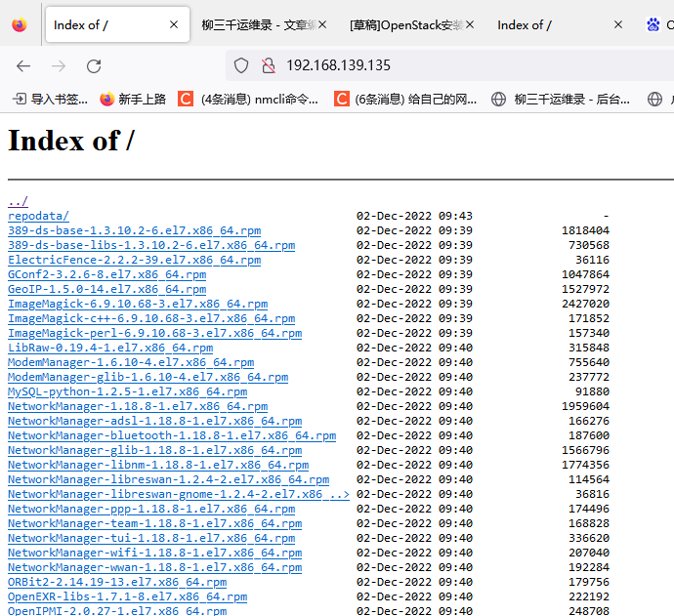Click the address bar showing 192.168.139.135

[x=440, y=66]
